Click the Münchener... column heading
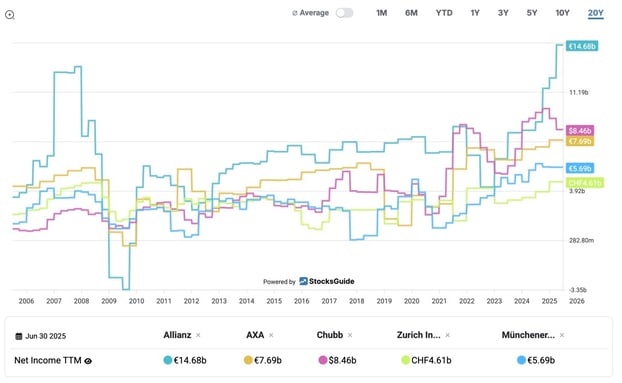This screenshot has height=383, width=622. pos(528,335)
